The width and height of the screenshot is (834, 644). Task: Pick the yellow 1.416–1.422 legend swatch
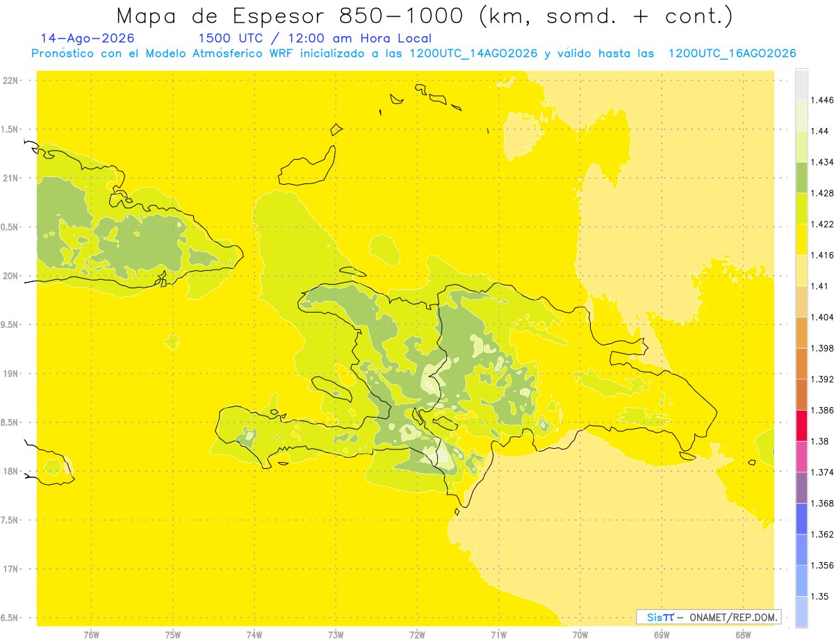[801, 240]
